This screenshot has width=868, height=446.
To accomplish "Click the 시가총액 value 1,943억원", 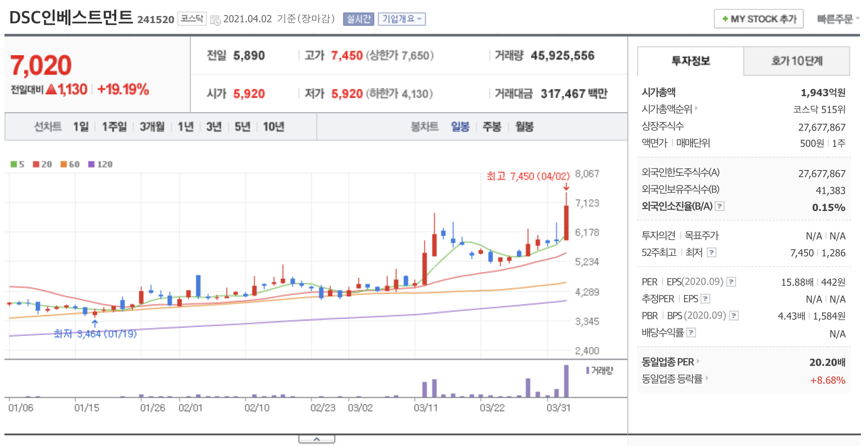I will click(x=823, y=93).
